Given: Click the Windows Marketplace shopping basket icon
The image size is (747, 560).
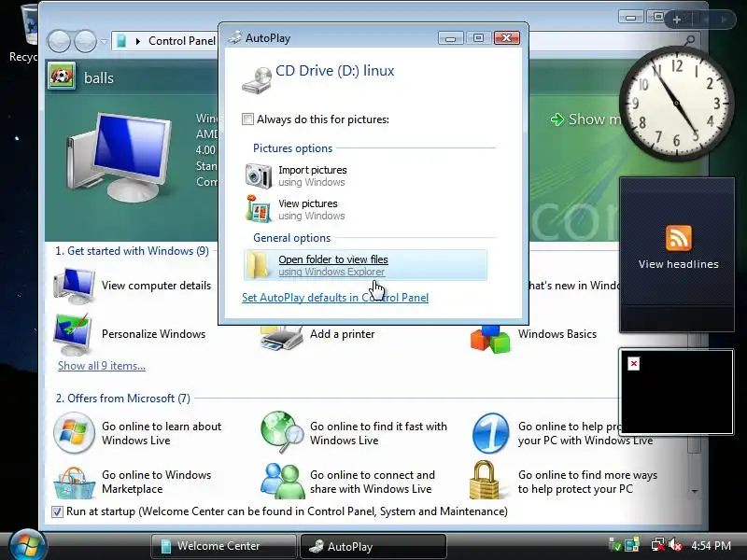Looking at the screenshot, I should (74, 483).
